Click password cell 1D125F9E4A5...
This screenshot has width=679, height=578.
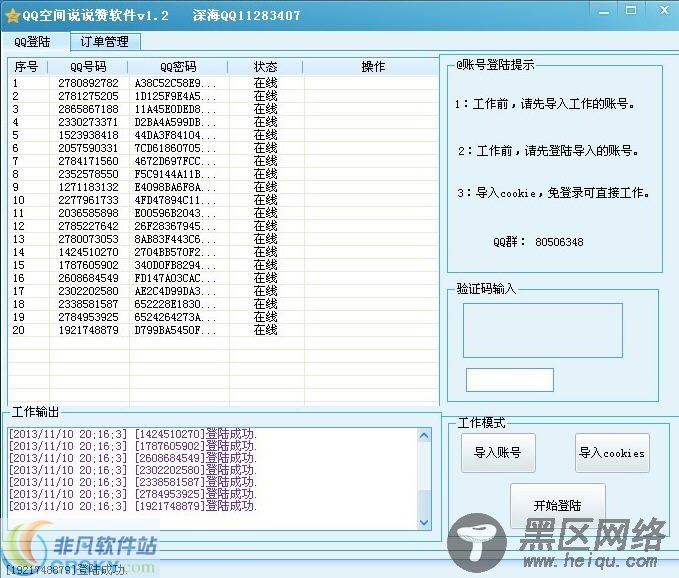click(x=175, y=96)
